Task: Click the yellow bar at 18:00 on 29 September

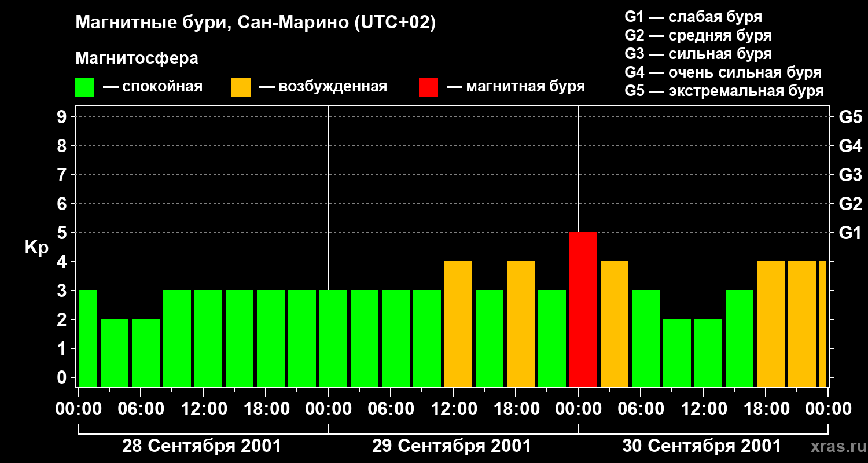Action: (521, 324)
